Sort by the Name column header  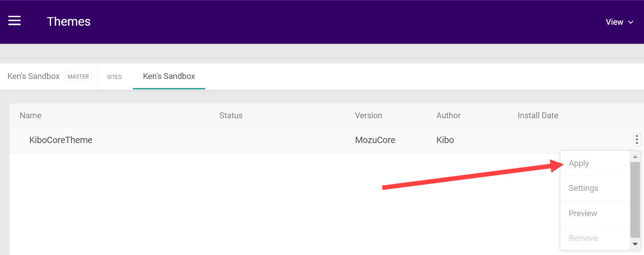click(31, 116)
